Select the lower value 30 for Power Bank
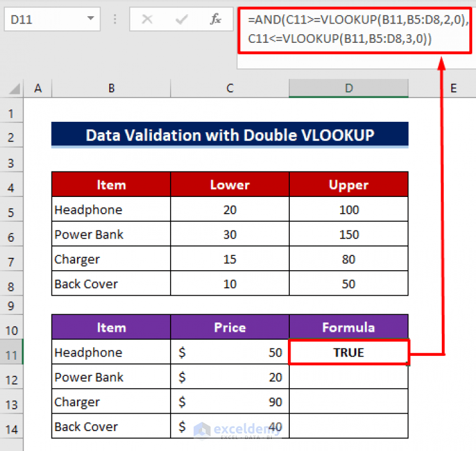 230,234
